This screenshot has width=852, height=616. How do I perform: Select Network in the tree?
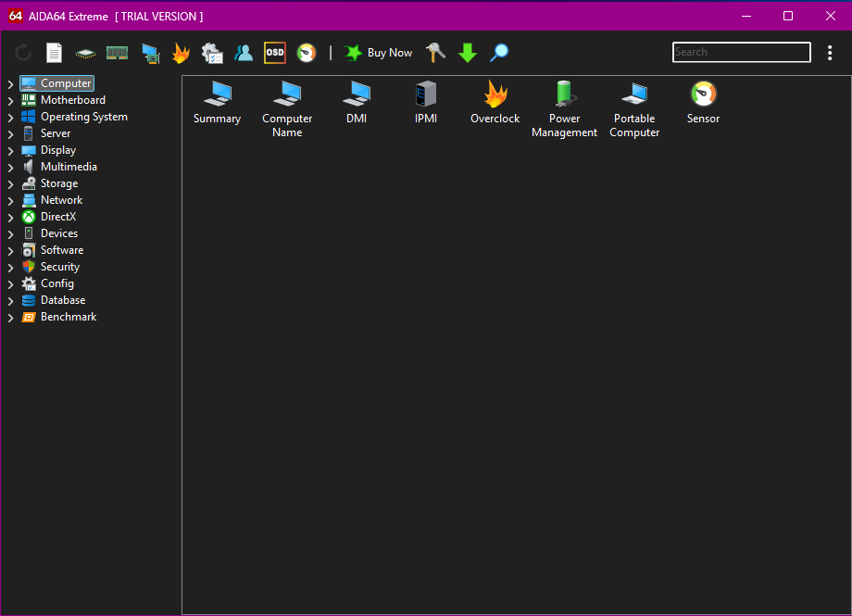point(52,200)
